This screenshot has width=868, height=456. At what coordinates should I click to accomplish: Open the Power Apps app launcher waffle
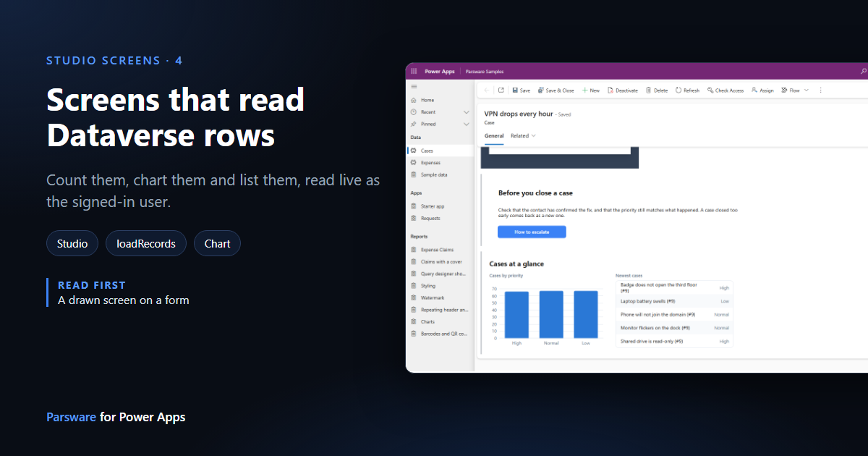(414, 72)
